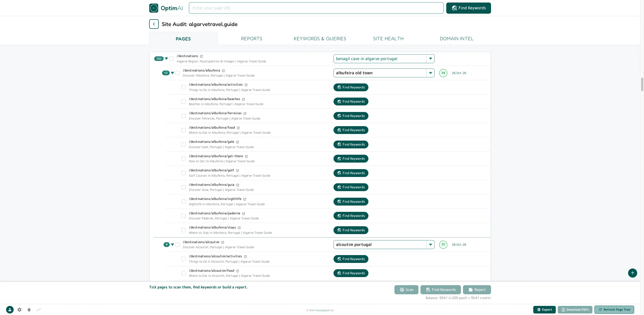
Task: Collapse the /destinations tree with 182 pages
Action: (x=166, y=59)
